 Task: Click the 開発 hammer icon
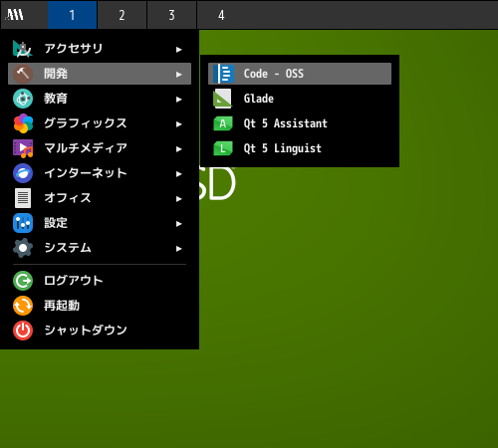(x=23, y=74)
